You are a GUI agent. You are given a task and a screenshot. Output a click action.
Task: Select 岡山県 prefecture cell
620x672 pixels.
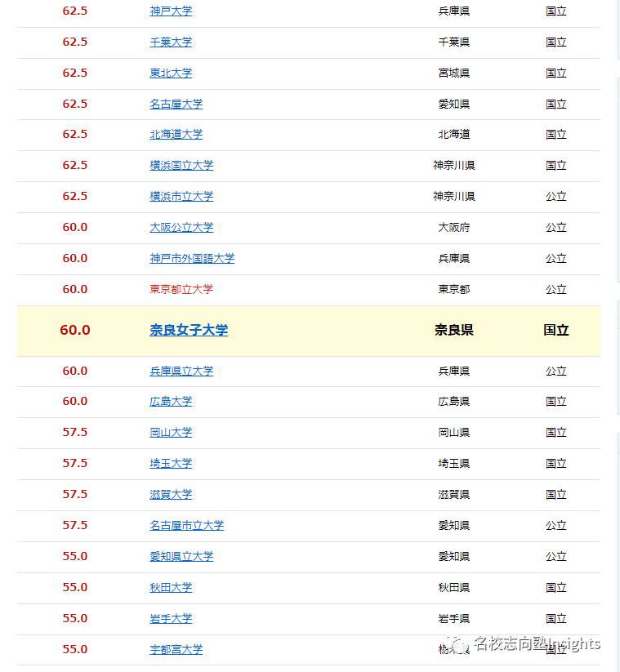[454, 433]
